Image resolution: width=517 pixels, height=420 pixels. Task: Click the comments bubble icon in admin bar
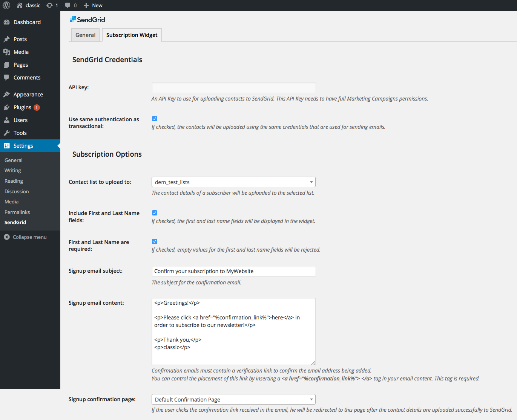(68, 5)
